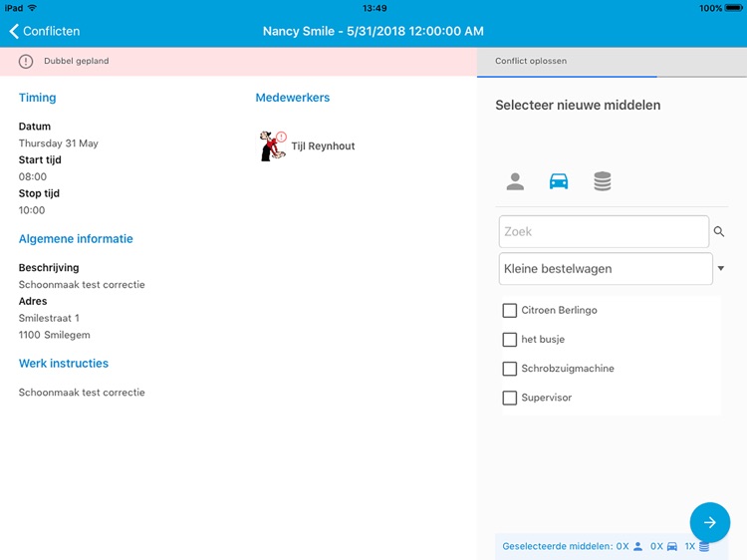Screen dimensions: 747x560
Task: Click Schoonmaak test correctie under Beschrijving
Action: click(82, 285)
